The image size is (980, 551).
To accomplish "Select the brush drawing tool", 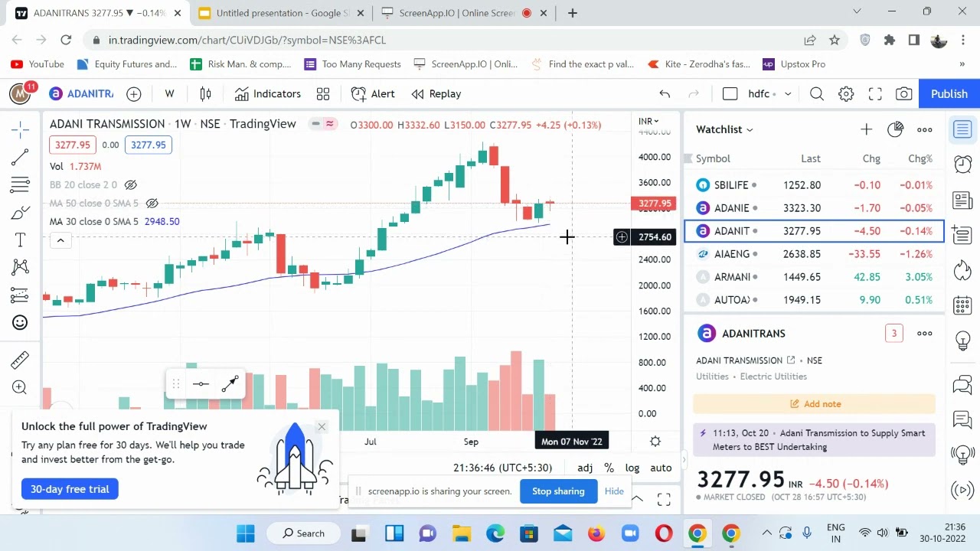I will [x=20, y=213].
